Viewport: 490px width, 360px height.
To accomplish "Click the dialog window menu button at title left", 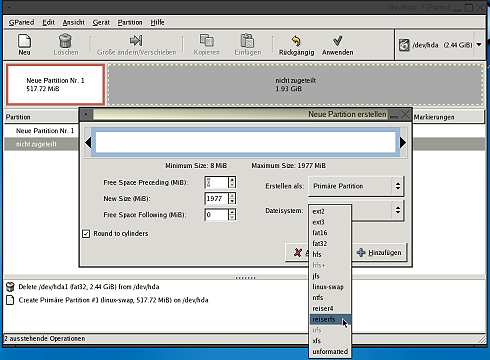I will (x=86, y=114).
